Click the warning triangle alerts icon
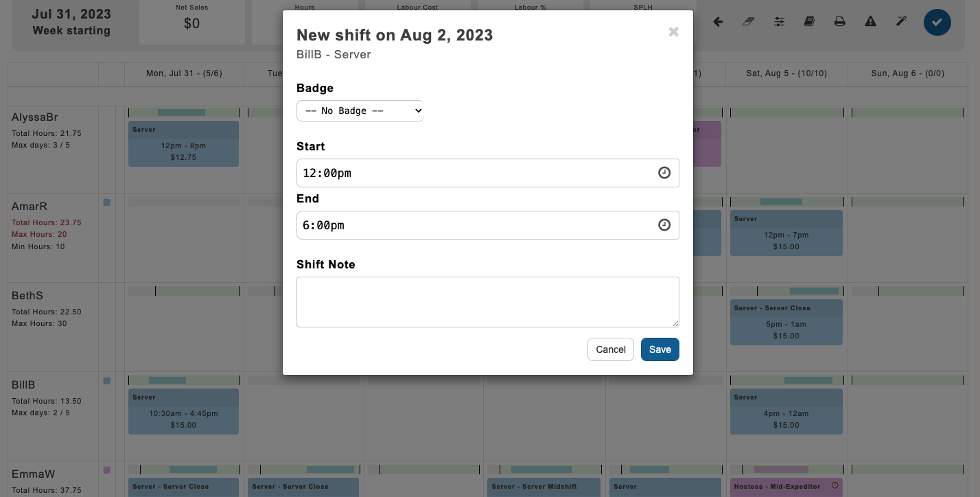 (x=870, y=21)
